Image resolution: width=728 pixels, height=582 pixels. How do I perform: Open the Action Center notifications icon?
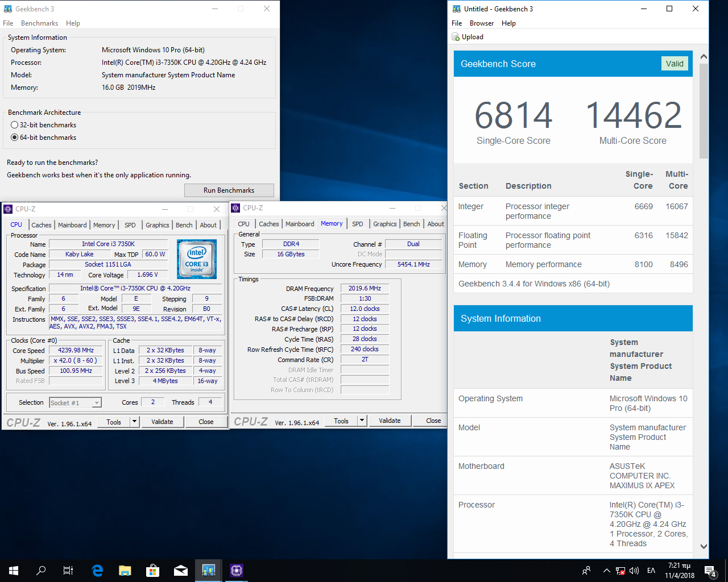click(710, 571)
